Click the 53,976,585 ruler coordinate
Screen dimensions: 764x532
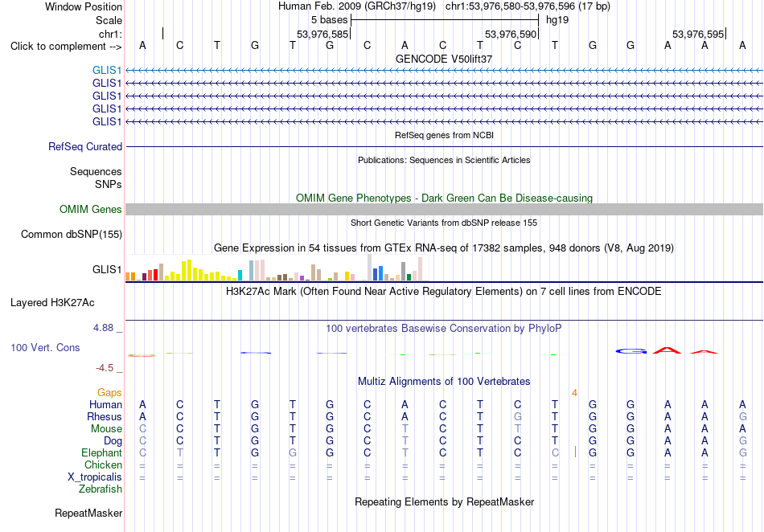pos(322,34)
